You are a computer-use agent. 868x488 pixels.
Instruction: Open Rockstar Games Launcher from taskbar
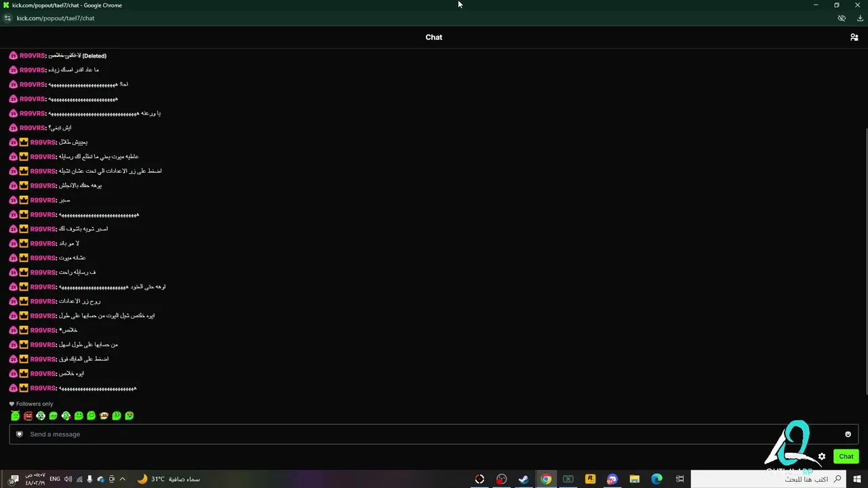click(590, 479)
